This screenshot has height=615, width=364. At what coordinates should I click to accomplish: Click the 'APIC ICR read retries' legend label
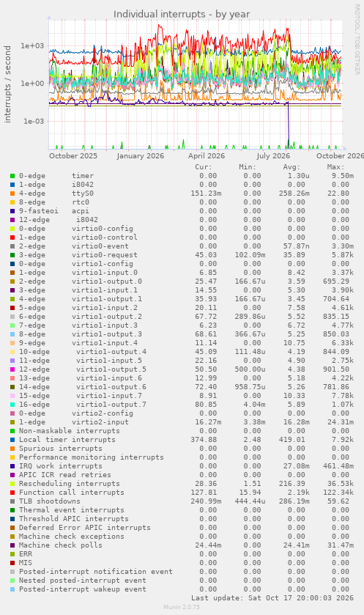65,475
